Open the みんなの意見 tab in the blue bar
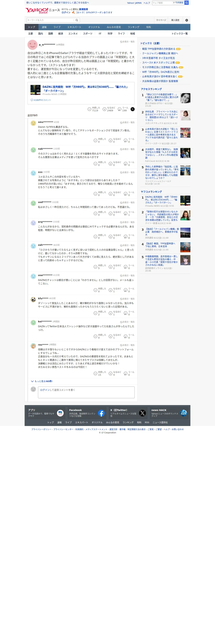 click(114, 27)
